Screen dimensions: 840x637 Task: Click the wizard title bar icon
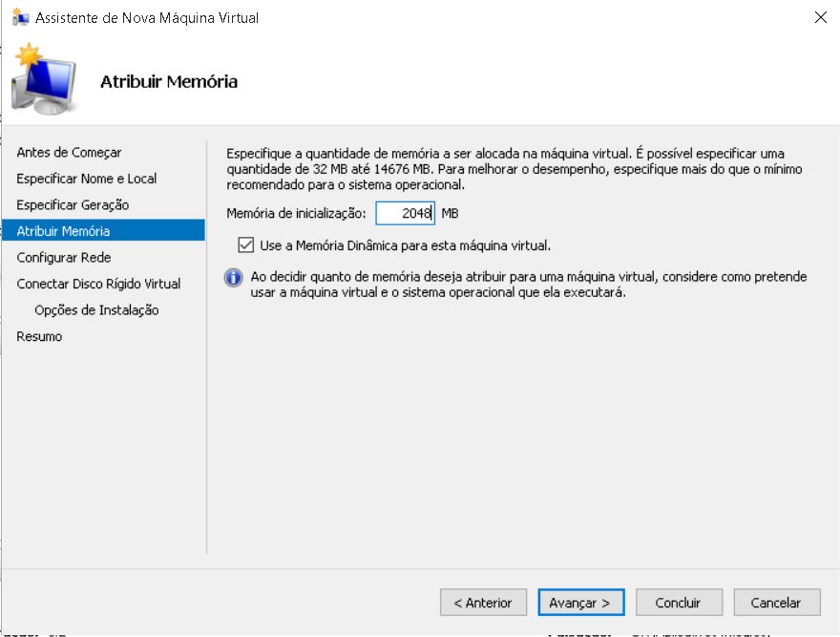20,17
